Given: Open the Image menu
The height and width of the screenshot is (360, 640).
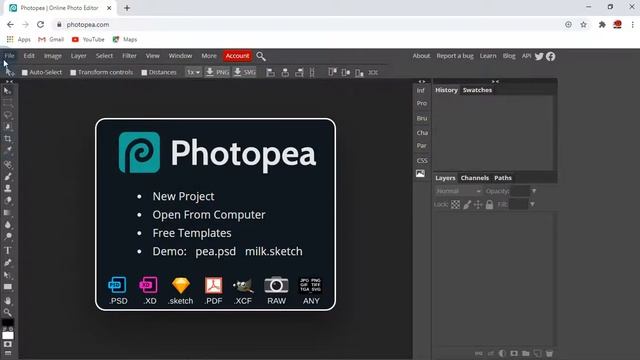Looking at the screenshot, I should pos(53,56).
